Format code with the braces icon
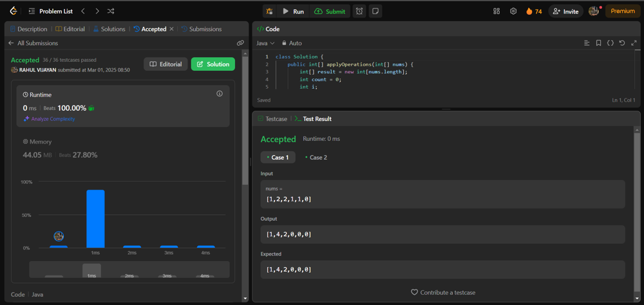This screenshot has width=644, height=305. pyautogui.click(x=610, y=43)
